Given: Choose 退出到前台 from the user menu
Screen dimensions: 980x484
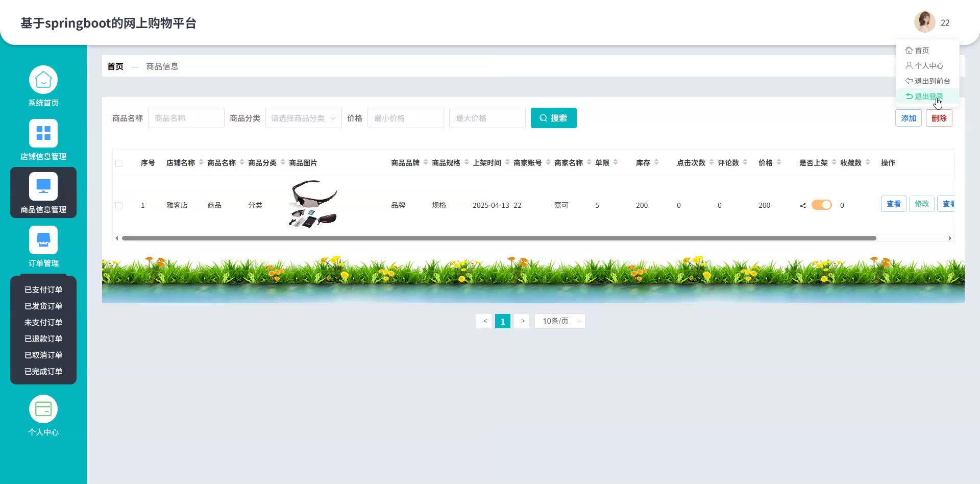Looking at the screenshot, I should pos(927,81).
